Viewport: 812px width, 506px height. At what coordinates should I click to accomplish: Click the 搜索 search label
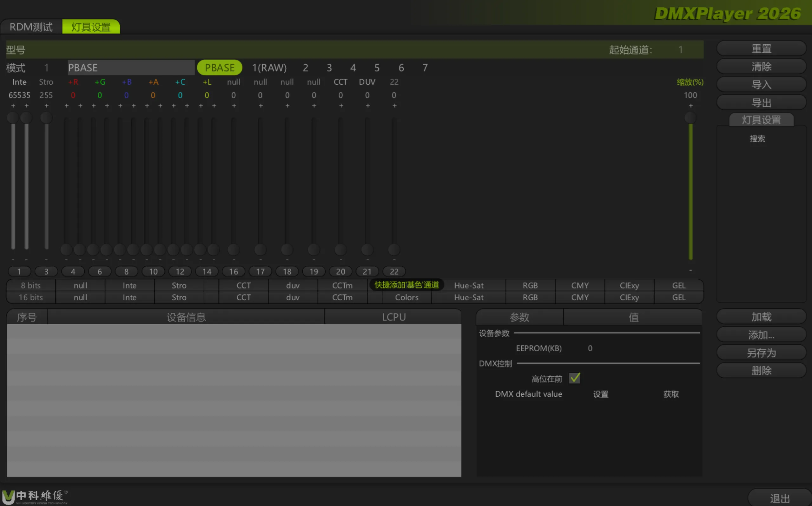(x=757, y=139)
